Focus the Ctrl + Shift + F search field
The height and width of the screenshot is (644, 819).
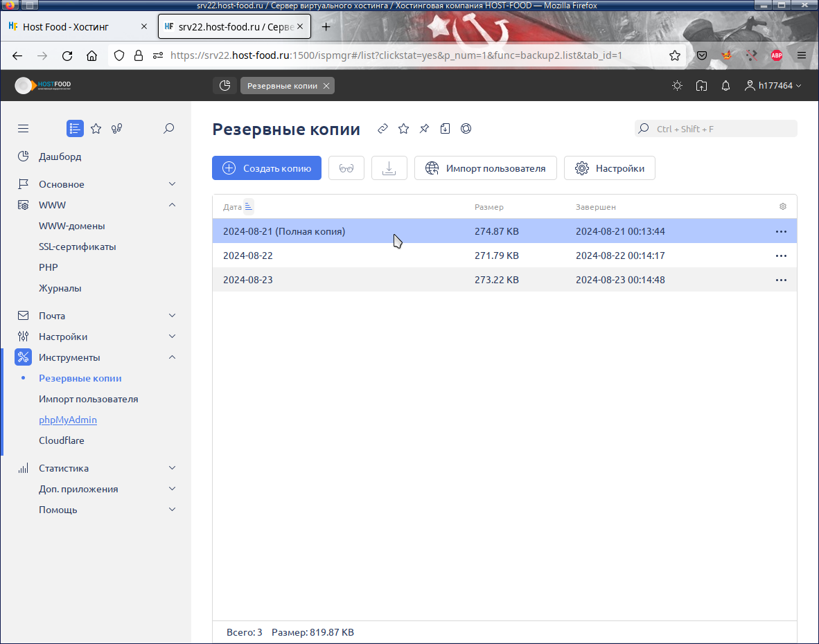pyautogui.click(x=716, y=128)
